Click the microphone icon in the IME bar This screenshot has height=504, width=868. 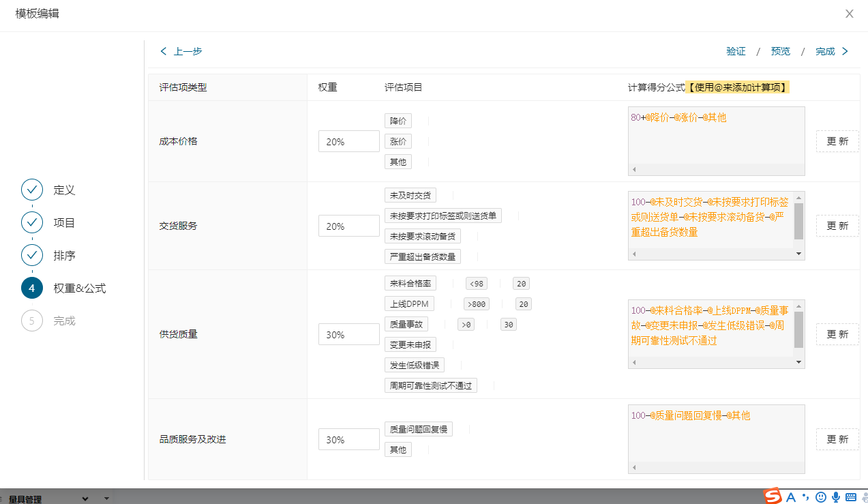836,496
